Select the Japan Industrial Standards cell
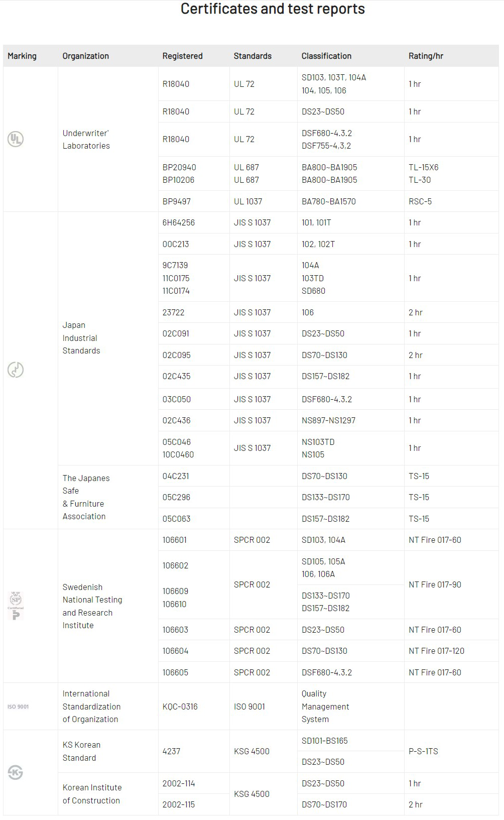504x820 pixels. [81, 338]
